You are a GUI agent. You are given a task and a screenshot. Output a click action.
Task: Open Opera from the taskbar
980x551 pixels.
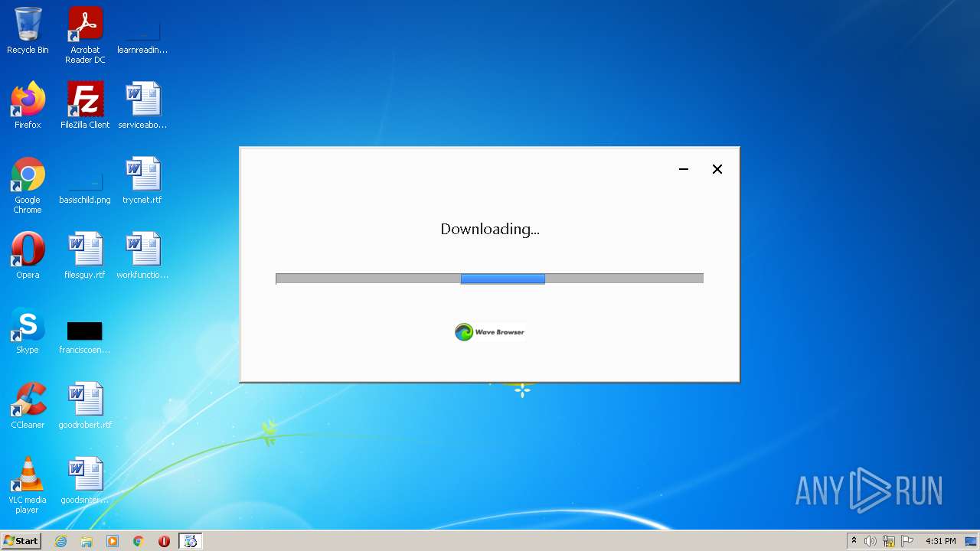pos(164,541)
